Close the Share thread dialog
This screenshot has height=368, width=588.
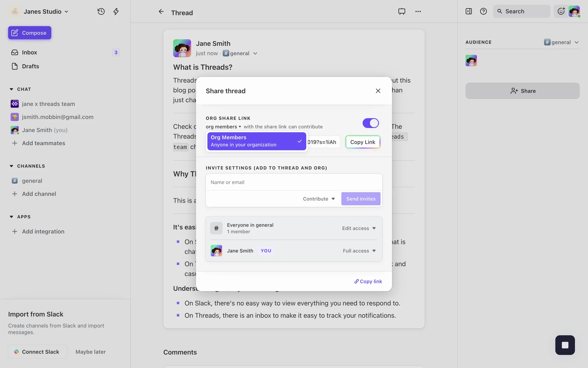[x=378, y=91]
